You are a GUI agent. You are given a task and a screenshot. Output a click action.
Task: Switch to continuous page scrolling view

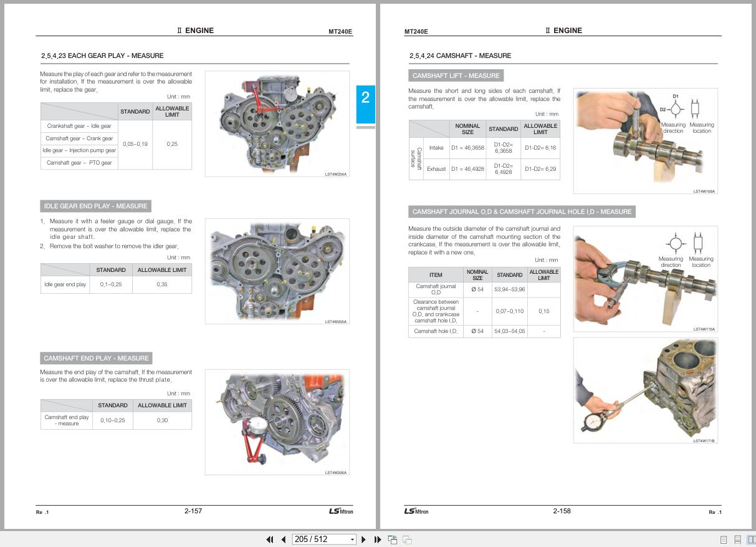[x=737, y=540]
